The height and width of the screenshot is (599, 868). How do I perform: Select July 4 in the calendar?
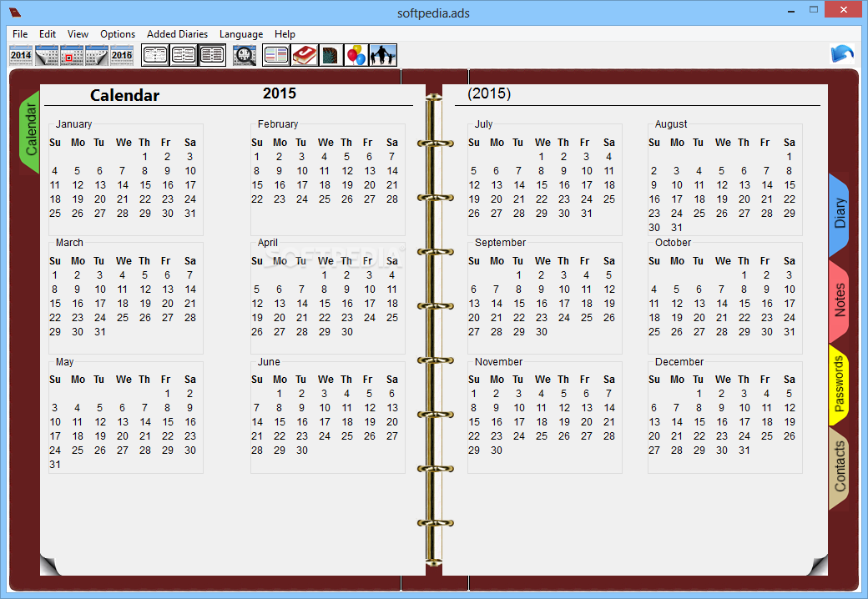(x=609, y=157)
